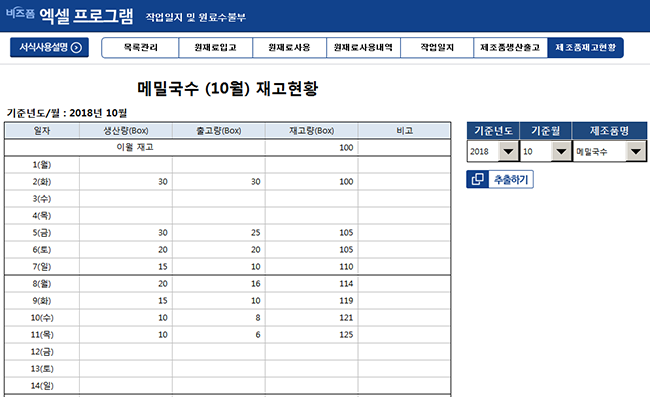
Task: Click the production value 15 in row 7(일)
Action: pyautogui.click(x=163, y=266)
